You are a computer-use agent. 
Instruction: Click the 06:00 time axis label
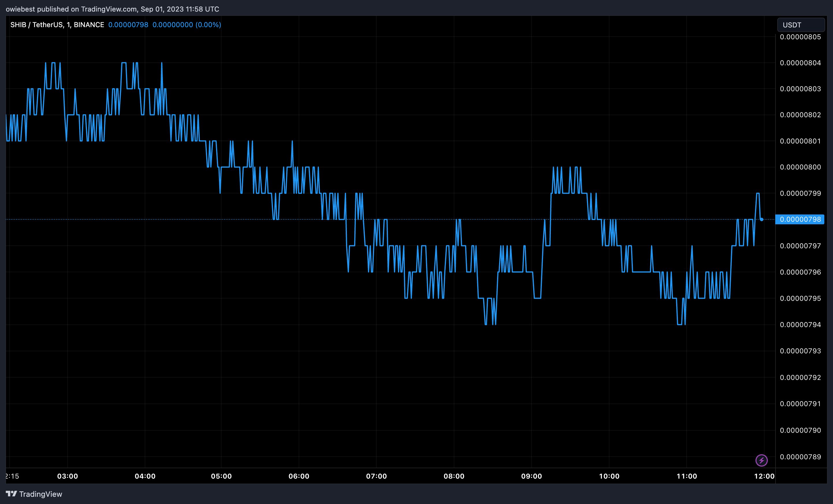pyautogui.click(x=299, y=476)
